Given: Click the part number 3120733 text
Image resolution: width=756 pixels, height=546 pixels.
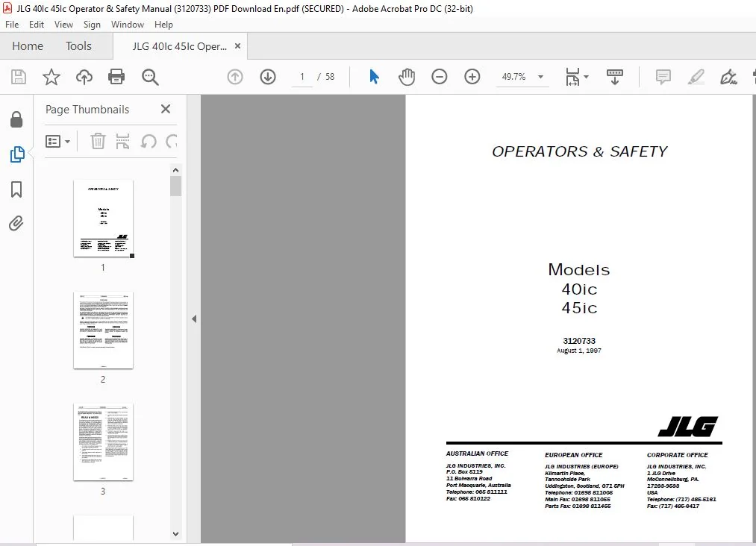Looking at the screenshot, I should tap(579, 341).
